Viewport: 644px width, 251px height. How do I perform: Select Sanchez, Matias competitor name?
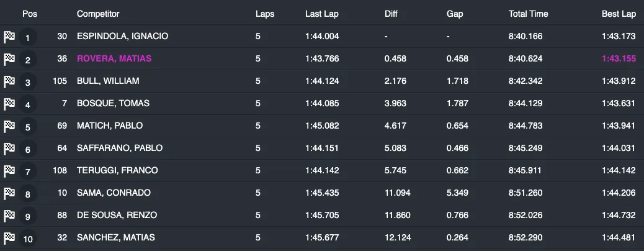pyautogui.click(x=115, y=237)
